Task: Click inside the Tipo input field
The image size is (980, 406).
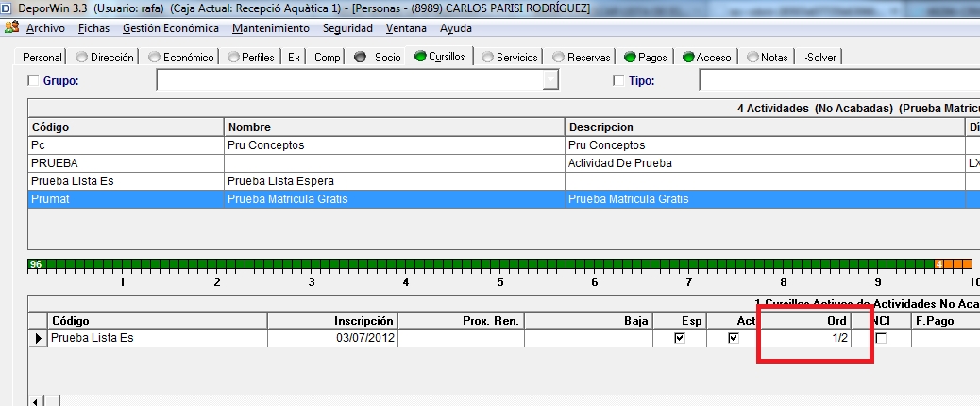Action: coord(839,80)
